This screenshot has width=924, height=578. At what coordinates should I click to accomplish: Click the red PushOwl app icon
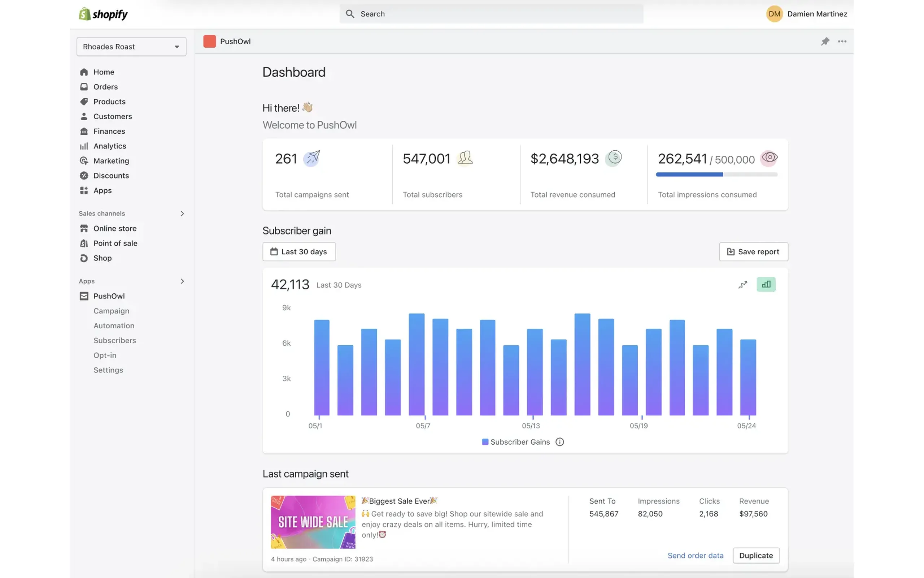[209, 41]
